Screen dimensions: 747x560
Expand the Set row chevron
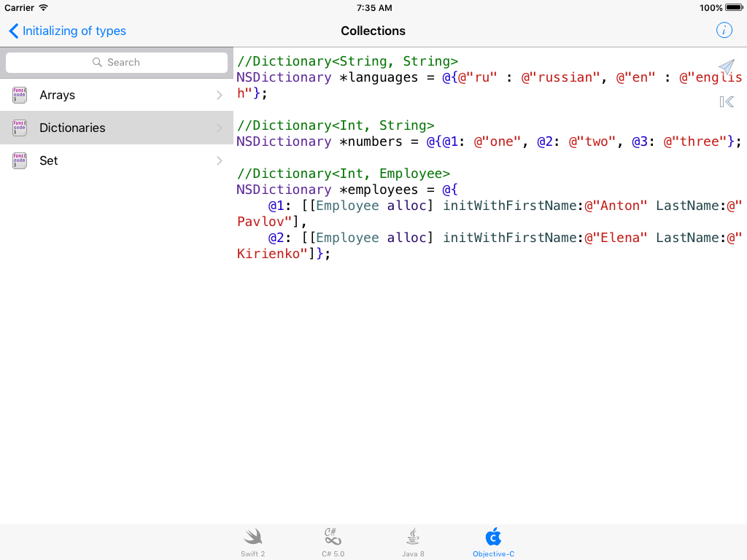pyautogui.click(x=219, y=160)
